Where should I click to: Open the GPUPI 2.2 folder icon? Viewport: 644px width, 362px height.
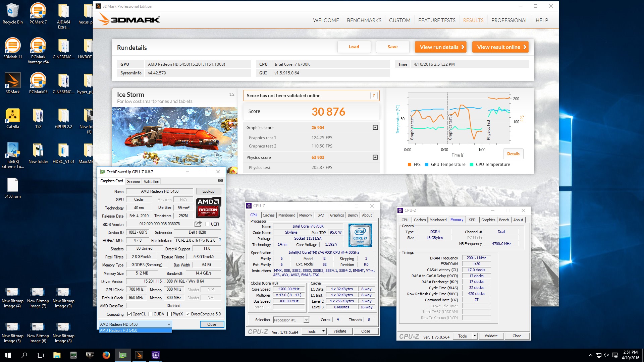63,118
